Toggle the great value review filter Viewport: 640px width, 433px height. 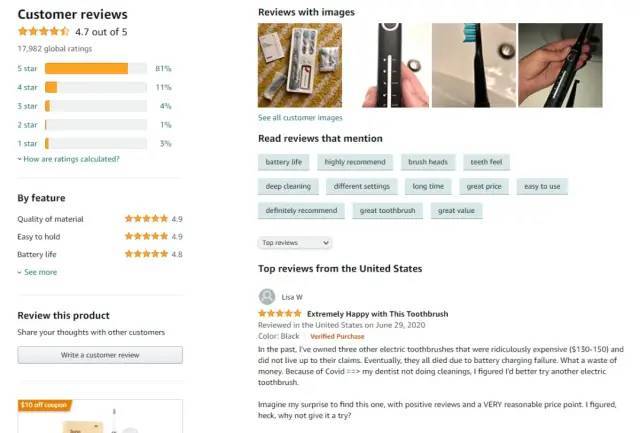coord(456,211)
